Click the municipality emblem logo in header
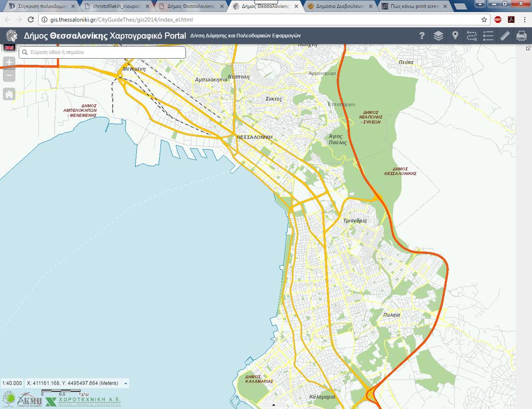The width and height of the screenshot is (532, 409). click(x=12, y=36)
